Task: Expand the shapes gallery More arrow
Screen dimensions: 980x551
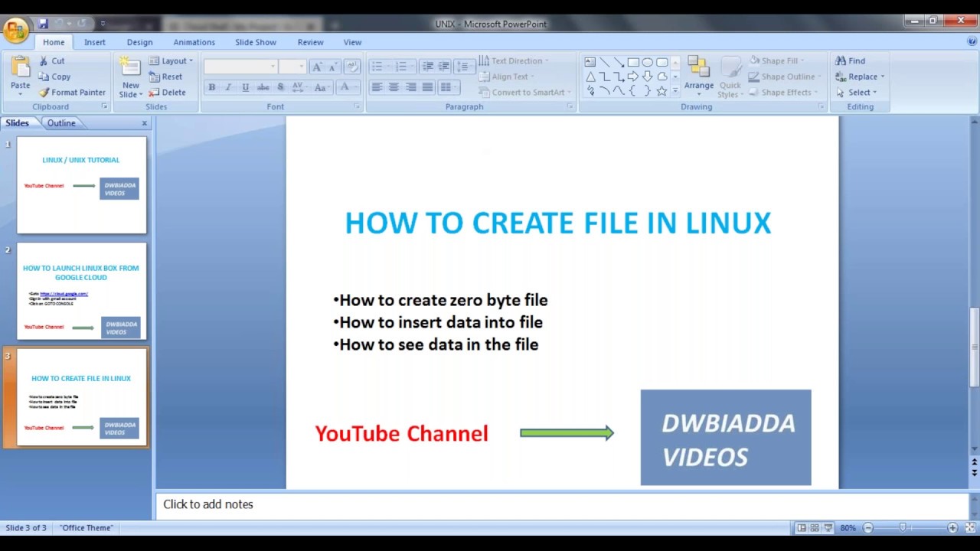Action: coord(675,91)
